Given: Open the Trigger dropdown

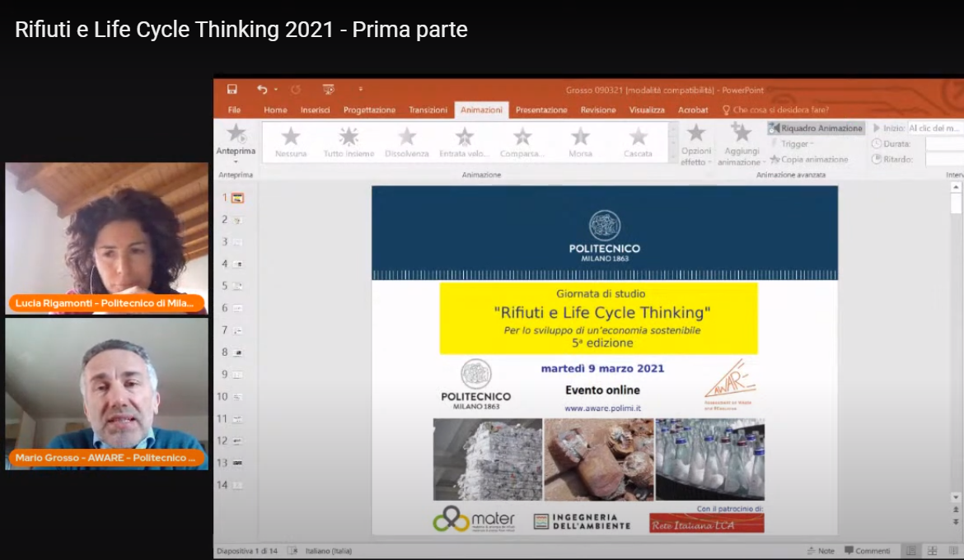Looking at the screenshot, I should pos(793,144).
